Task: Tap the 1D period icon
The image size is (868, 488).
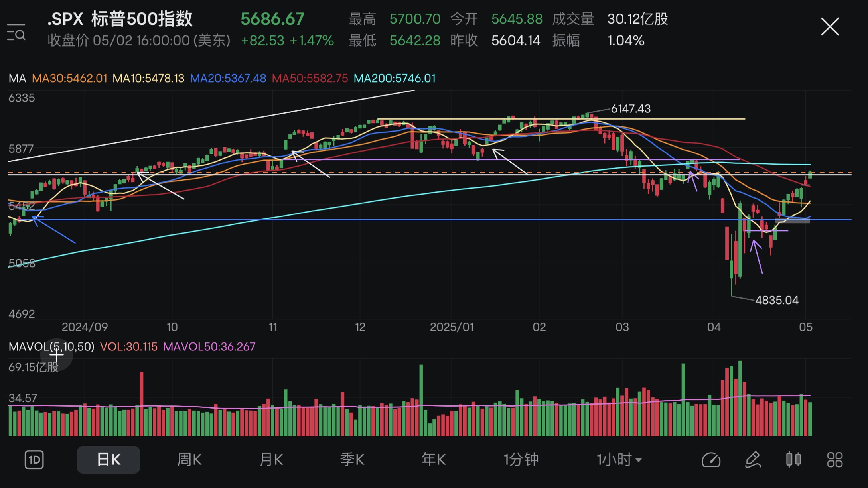Action: point(34,460)
